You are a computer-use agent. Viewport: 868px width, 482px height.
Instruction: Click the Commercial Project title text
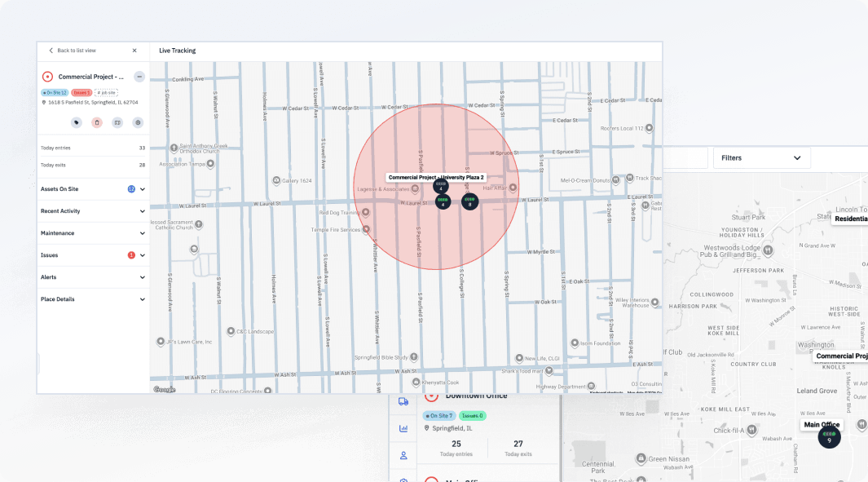pyautogui.click(x=90, y=77)
